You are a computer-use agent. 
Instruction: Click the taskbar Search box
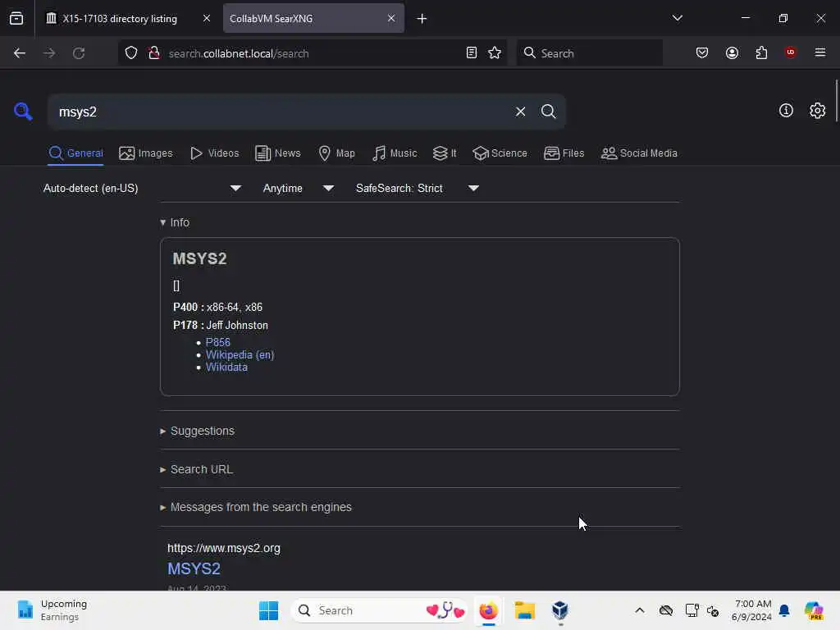[379, 610]
